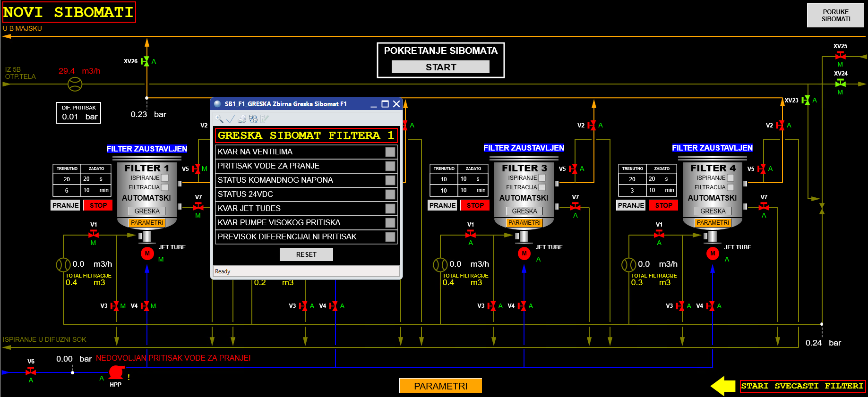Image resolution: width=868 pixels, height=397 pixels.
Task: Open PARAMETRI on Filter 1
Action: [x=147, y=222]
